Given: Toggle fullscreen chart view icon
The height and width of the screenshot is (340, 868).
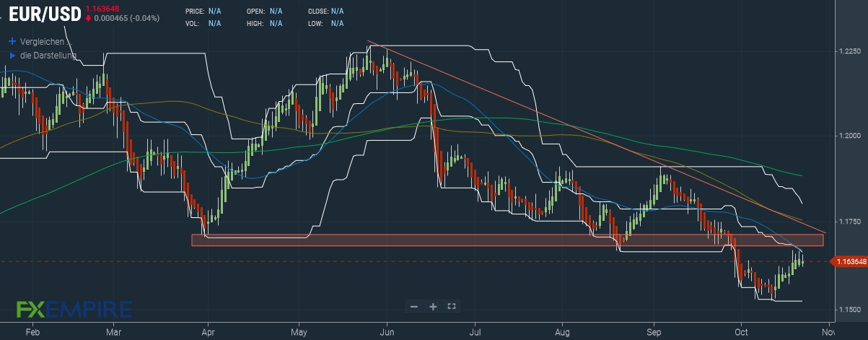Looking at the screenshot, I should coord(452,307).
